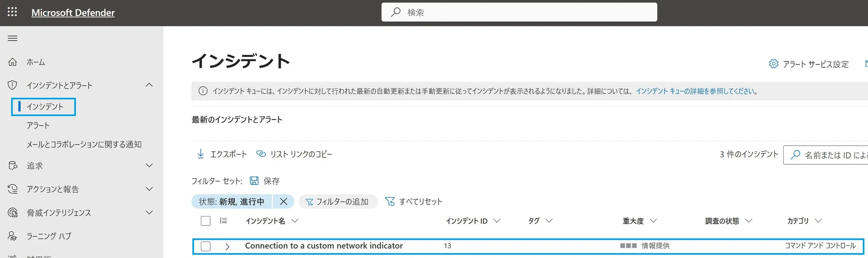
Task: Collapse the インシデントとアラート section
Action: pyautogui.click(x=149, y=85)
